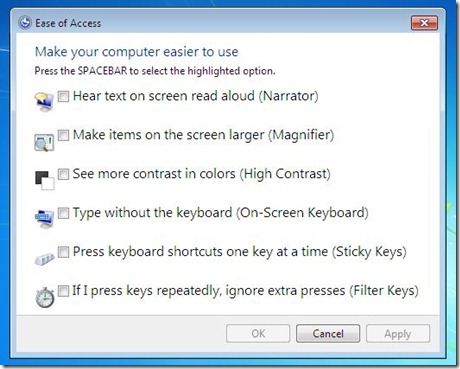Enable the Filter Keys checkbox
This screenshot has width=460, height=369.
[x=63, y=291]
